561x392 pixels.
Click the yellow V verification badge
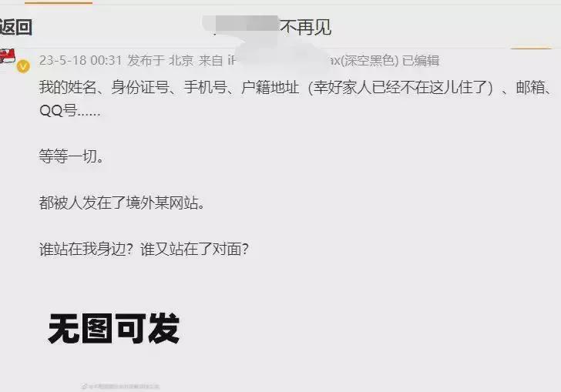click(x=23, y=66)
